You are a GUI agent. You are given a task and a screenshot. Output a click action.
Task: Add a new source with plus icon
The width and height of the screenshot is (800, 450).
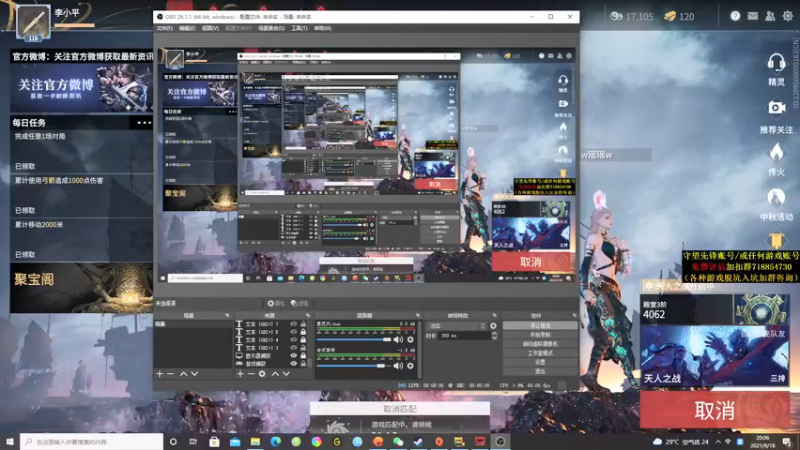(240, 374)
